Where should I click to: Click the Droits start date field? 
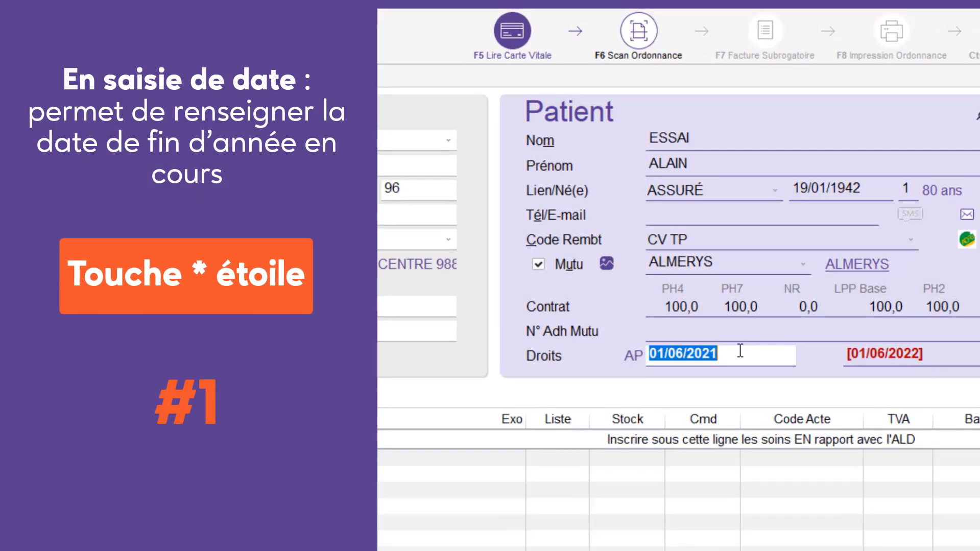(x=720, y=354)
